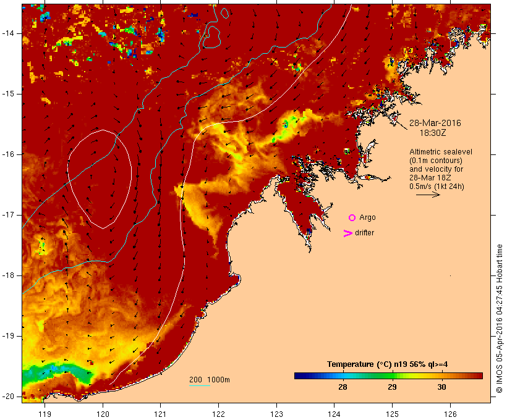
Task: Click the longitude axis label '121'
Action: click(160, 414)
